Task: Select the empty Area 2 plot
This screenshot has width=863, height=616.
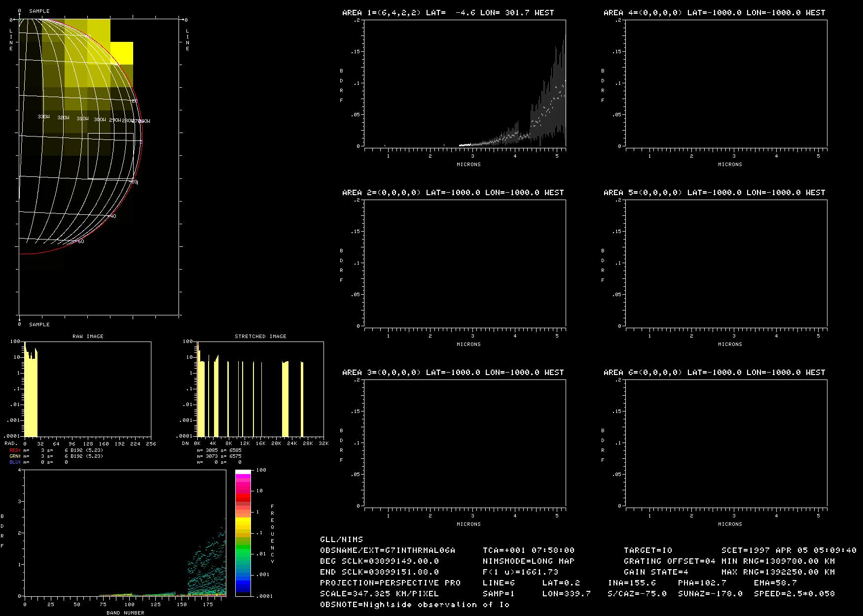Action: point(465,263)
